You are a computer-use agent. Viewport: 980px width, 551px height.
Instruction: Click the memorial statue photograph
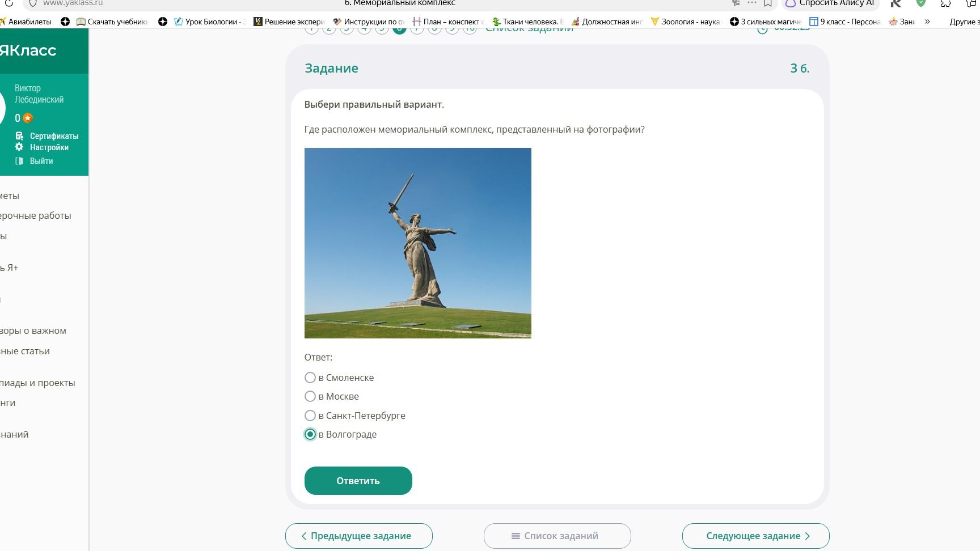tap(418, 243)
